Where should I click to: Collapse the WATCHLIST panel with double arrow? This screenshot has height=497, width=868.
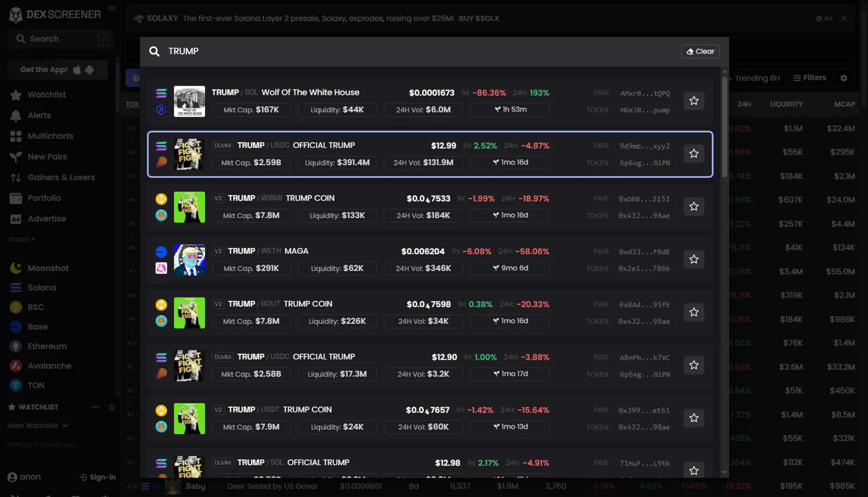coord(112,407)
